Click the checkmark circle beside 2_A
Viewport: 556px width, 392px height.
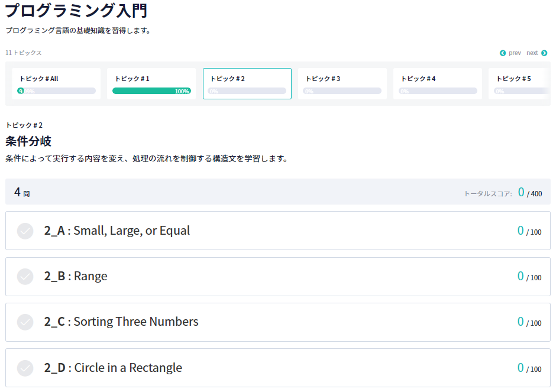pyautogui.click(x=25, y=231)
